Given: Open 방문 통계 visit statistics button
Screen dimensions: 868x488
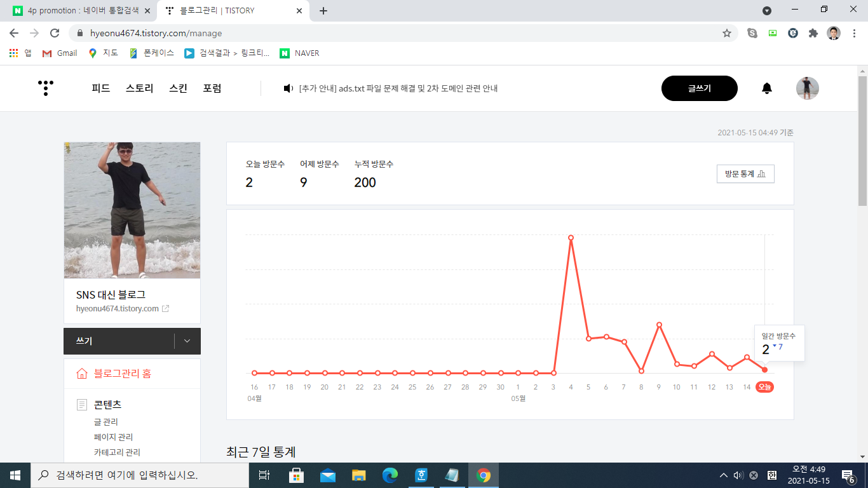Looking at the screenshot, I should [745, 173].
